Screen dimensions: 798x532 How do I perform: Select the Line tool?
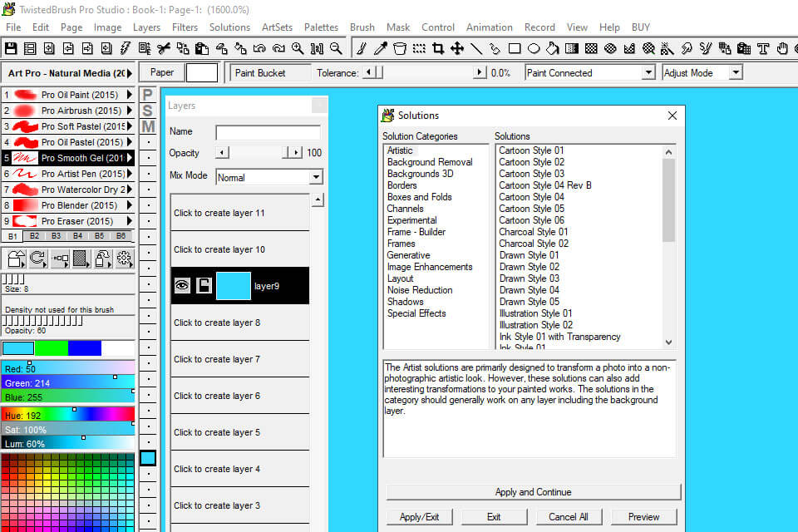(476, 48)
